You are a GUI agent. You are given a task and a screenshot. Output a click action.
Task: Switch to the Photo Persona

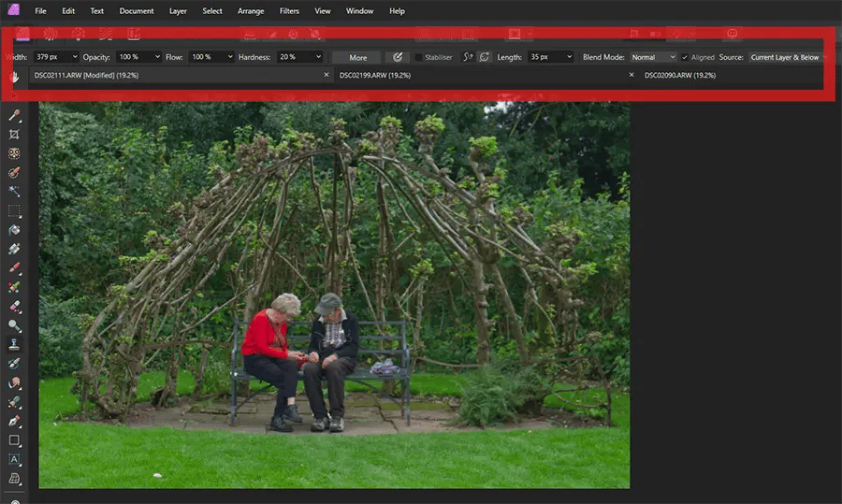(x=22, y=34)
